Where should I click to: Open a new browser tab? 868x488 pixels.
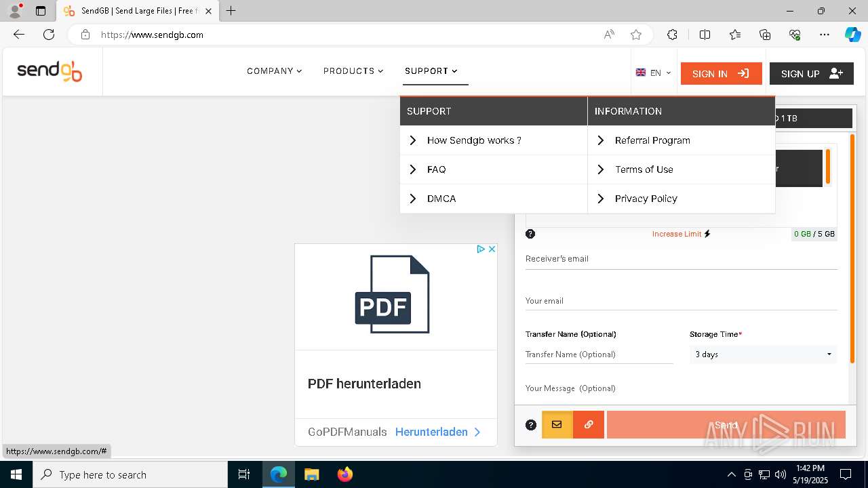click(x=231, y=11)
